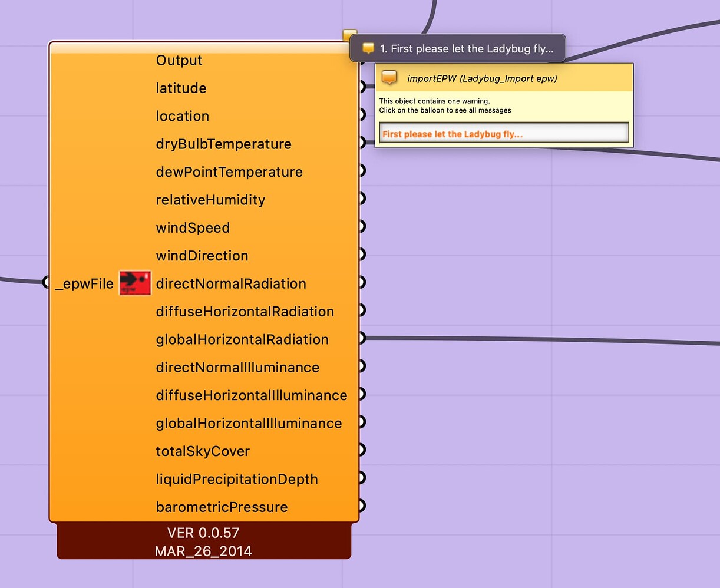720x588 pixels.
Task: Click the speech bubble in the warning popup header
Action: click(x=390, y=77)
